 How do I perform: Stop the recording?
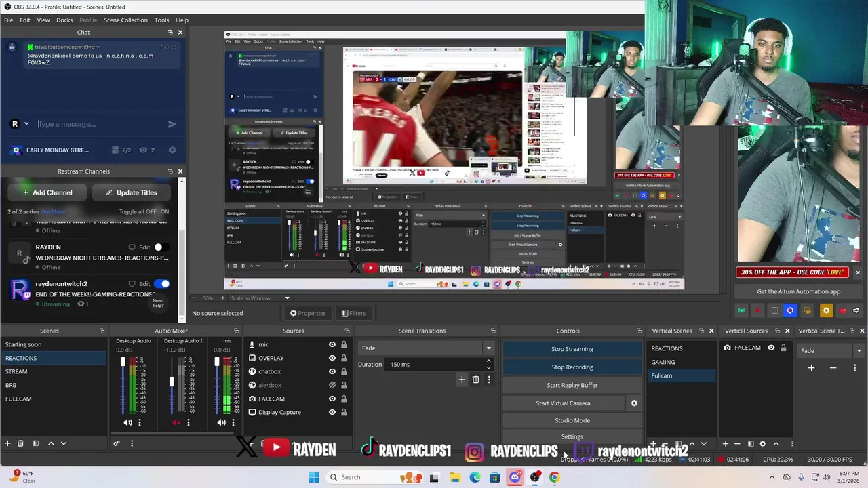(x=572, y=367)
